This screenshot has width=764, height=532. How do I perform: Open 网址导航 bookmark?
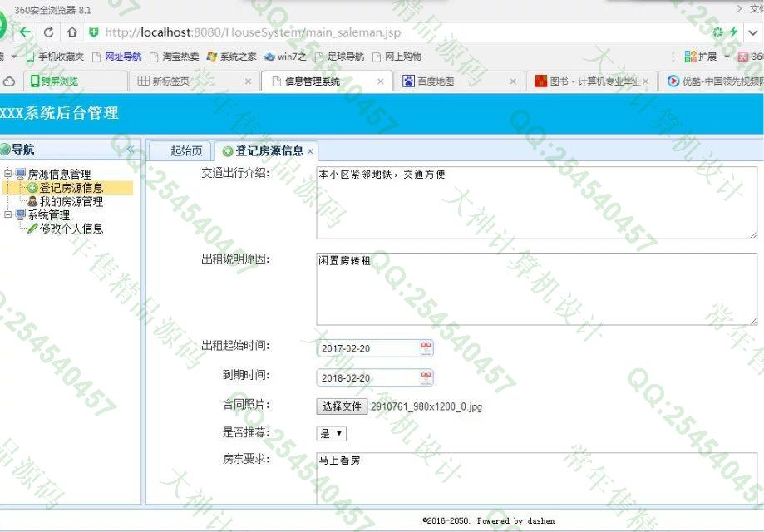117,57
